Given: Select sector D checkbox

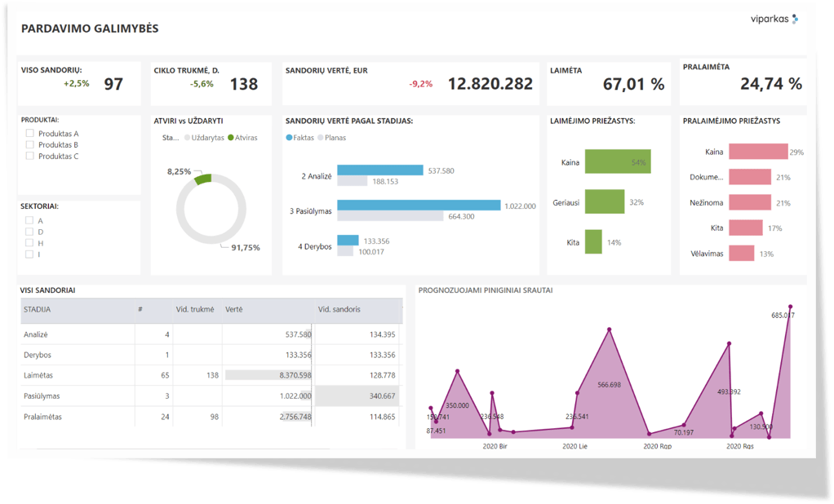Looking at the screenshot, I should pos(30,232).
